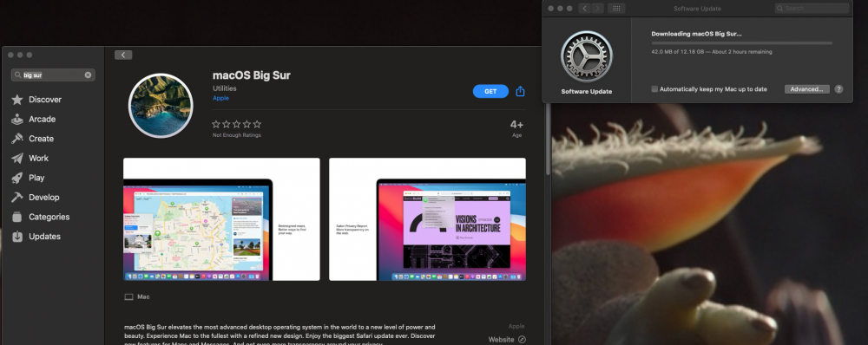This screenshot has width=868, height=345.
Task: Clear the 'big sur' search field
Action: coord(88,75)
